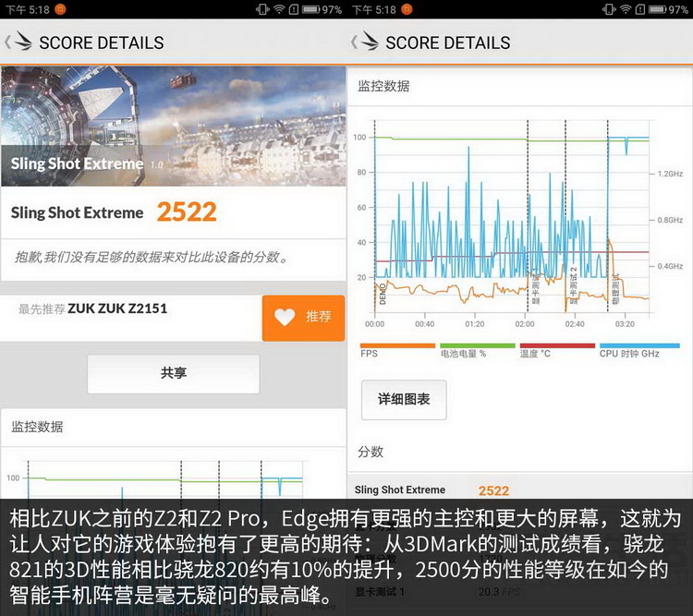This screenshot has height=616, width=693.
Task: Tap the 分数 section heading
Action: coord(371,452)
